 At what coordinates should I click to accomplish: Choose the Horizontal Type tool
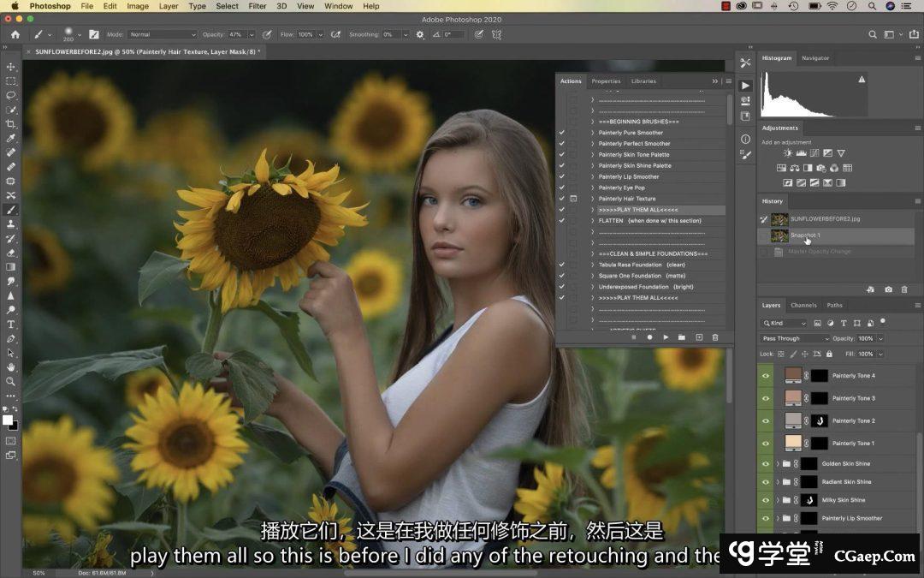pos(11,325)
